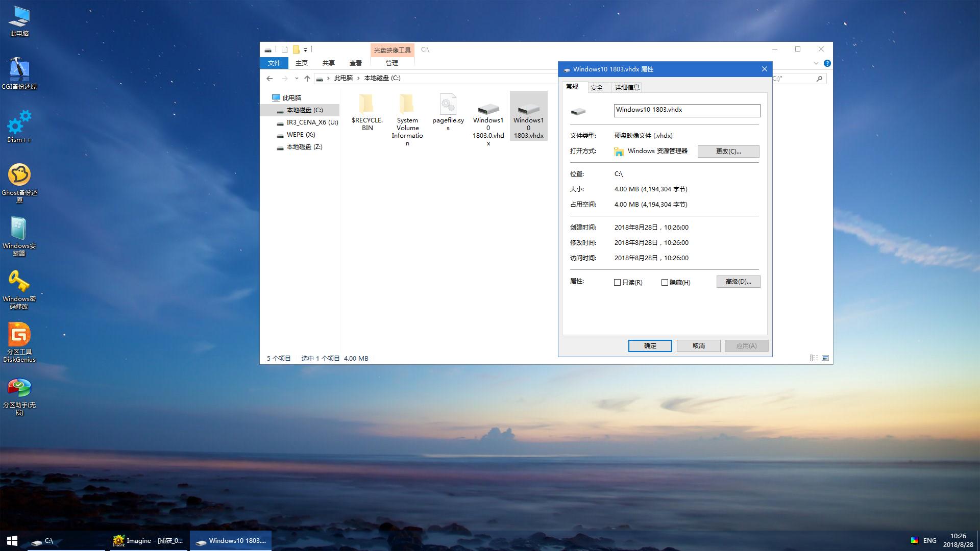Open the 管理 ribbon tab
The width and height of the screenshot is (980, 551).
[392, 63]
